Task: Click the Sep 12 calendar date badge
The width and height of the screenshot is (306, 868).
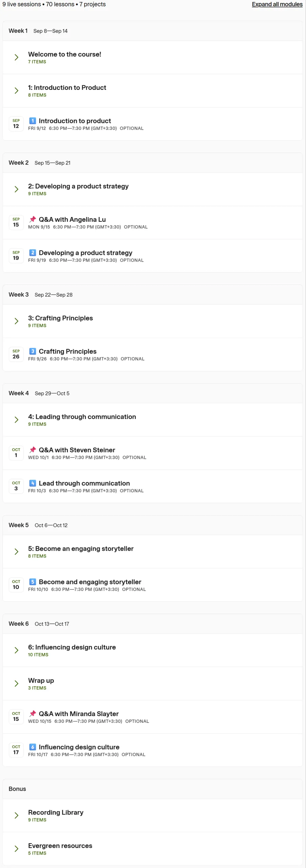Action: click(16, 124)
